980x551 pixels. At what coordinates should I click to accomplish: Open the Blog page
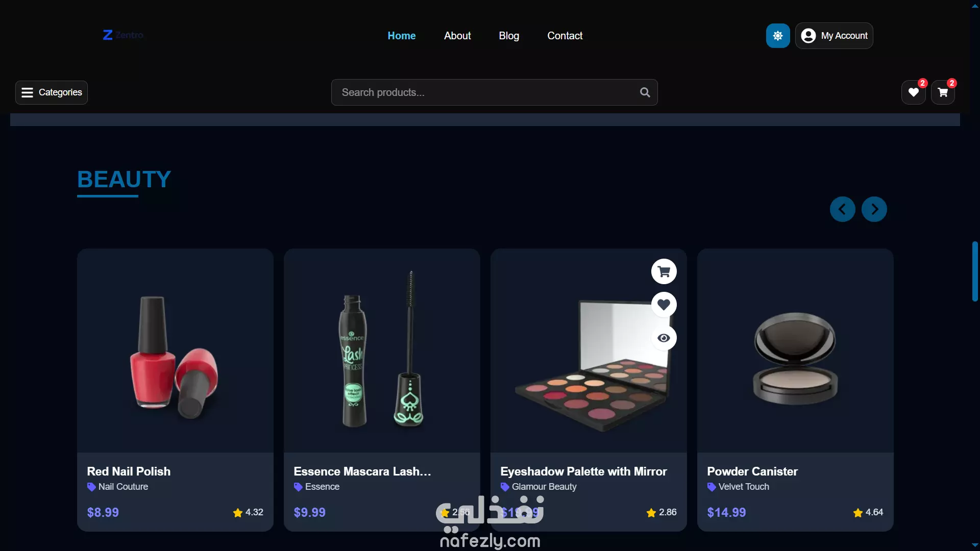[509, 36]
